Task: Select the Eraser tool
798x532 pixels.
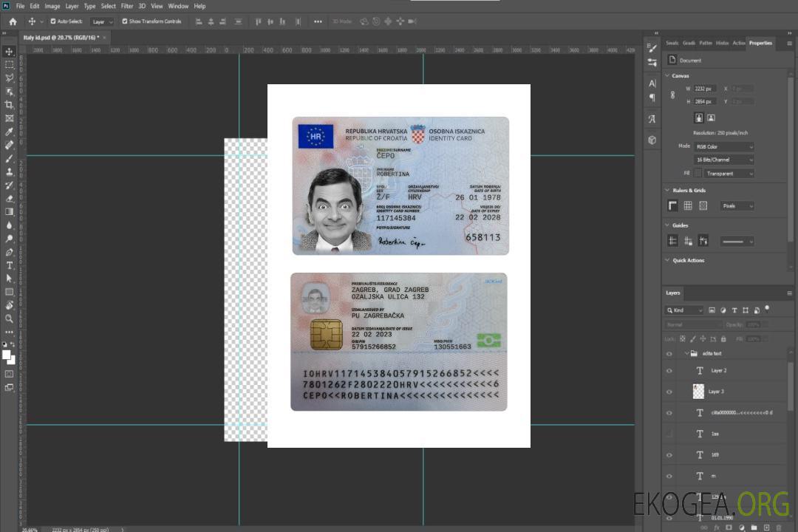Action: coord(9,199)
